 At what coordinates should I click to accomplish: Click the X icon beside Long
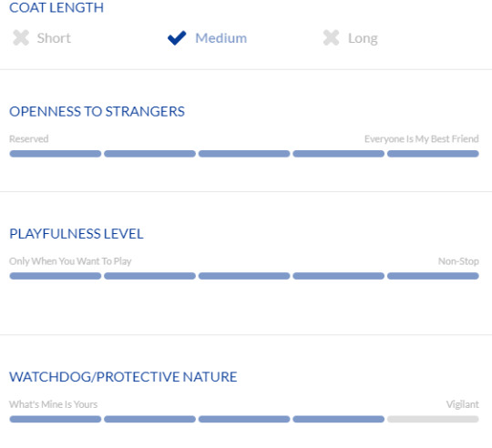(331, 37)
